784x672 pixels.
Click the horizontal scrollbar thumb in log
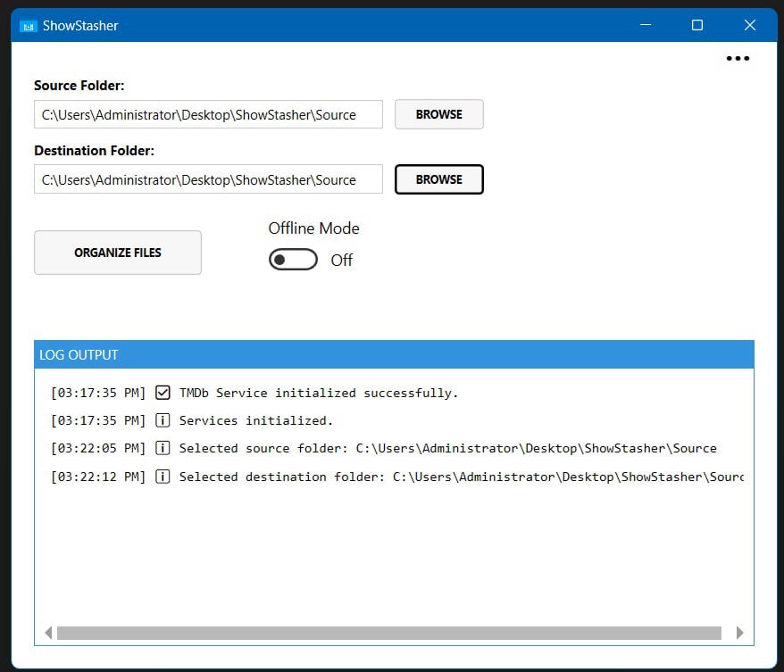click(x=388, y=633)
